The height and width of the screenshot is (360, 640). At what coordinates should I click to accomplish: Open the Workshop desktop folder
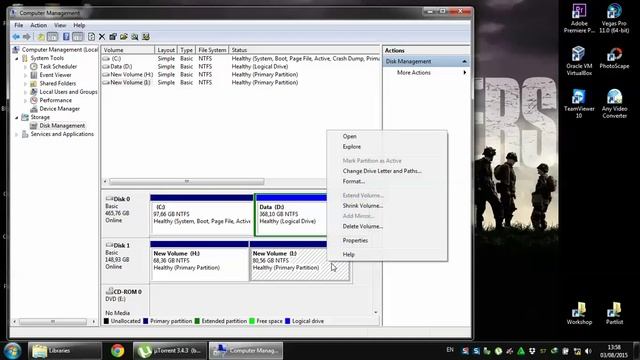(x=579, y=313)
